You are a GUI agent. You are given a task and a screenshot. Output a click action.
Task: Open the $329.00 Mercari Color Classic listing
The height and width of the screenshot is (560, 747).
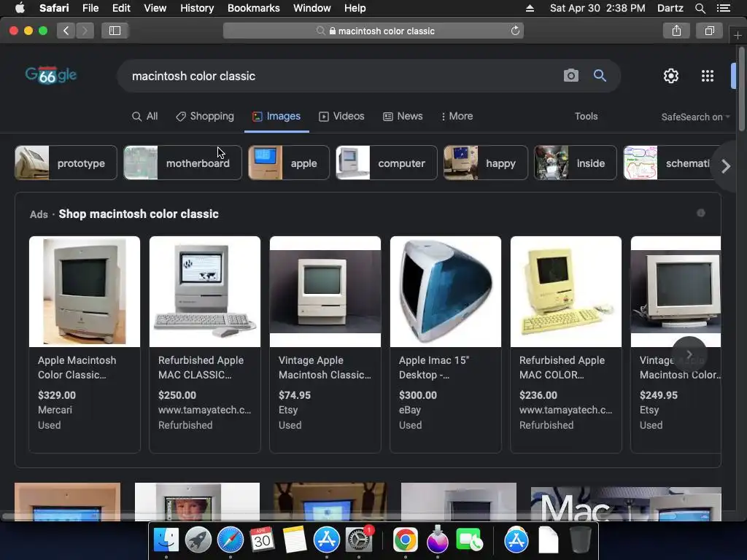85,344
